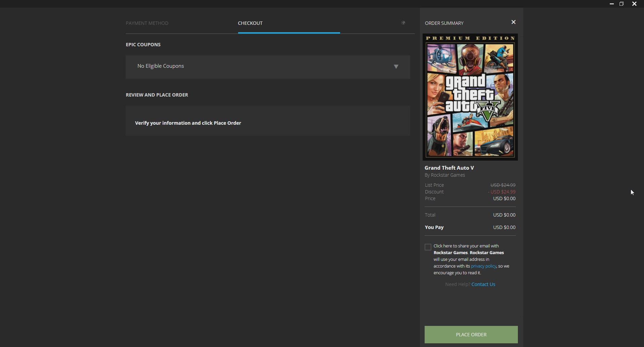Click the Verify your information message
The image size is (644, 347).
pos(188,123)
